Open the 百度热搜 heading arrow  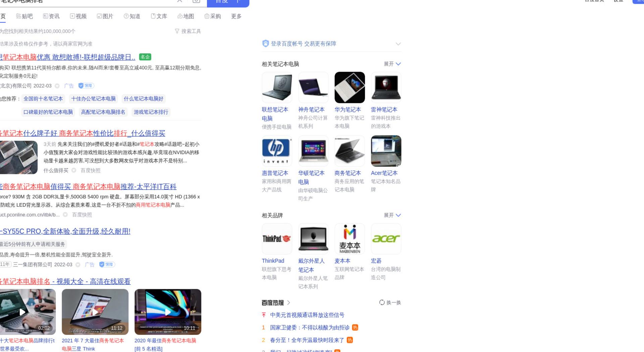point(288,303)
